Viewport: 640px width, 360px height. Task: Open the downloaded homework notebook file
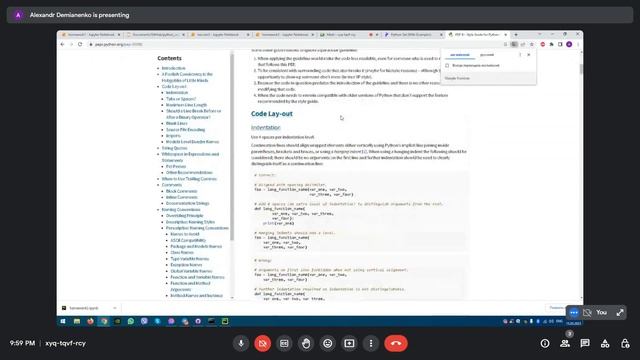pyautogui.click(x=84, y=308)
